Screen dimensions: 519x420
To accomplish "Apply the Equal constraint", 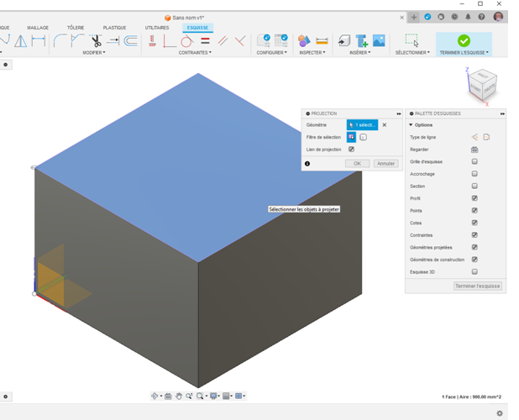I will (x=205, y=41).
